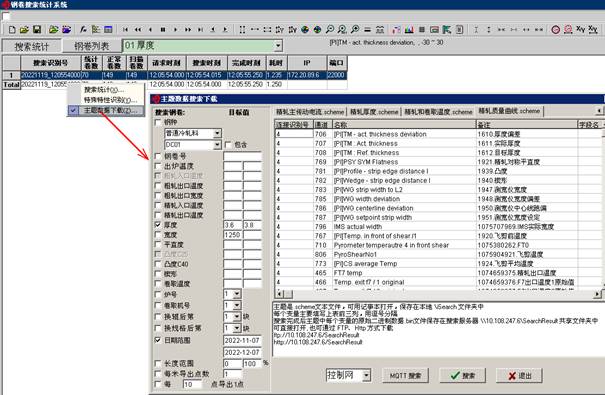605x395 pixels.
Task: Click the first magnifier zoom icon
Action: click(330, 29)
